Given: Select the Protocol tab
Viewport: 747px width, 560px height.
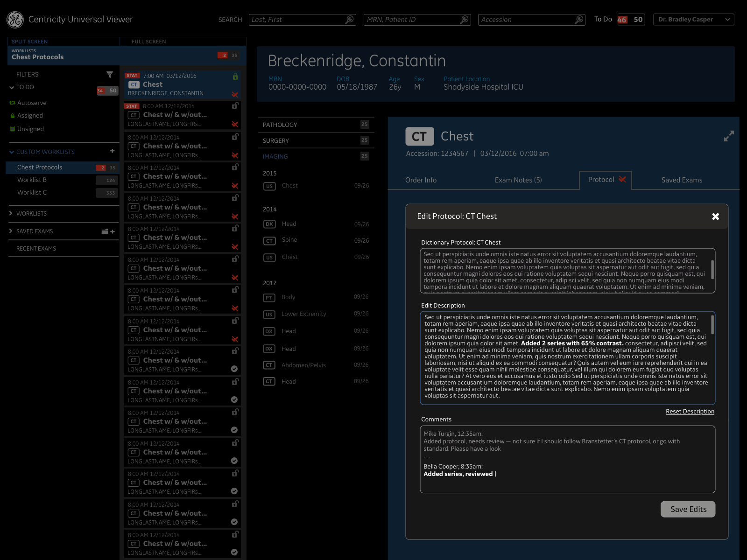Looking at the screenshot, I should 605,180.
